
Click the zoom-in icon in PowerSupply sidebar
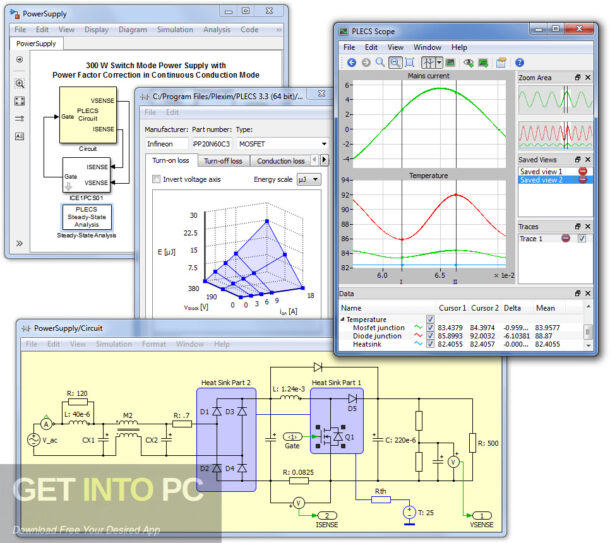pos(19,83)
